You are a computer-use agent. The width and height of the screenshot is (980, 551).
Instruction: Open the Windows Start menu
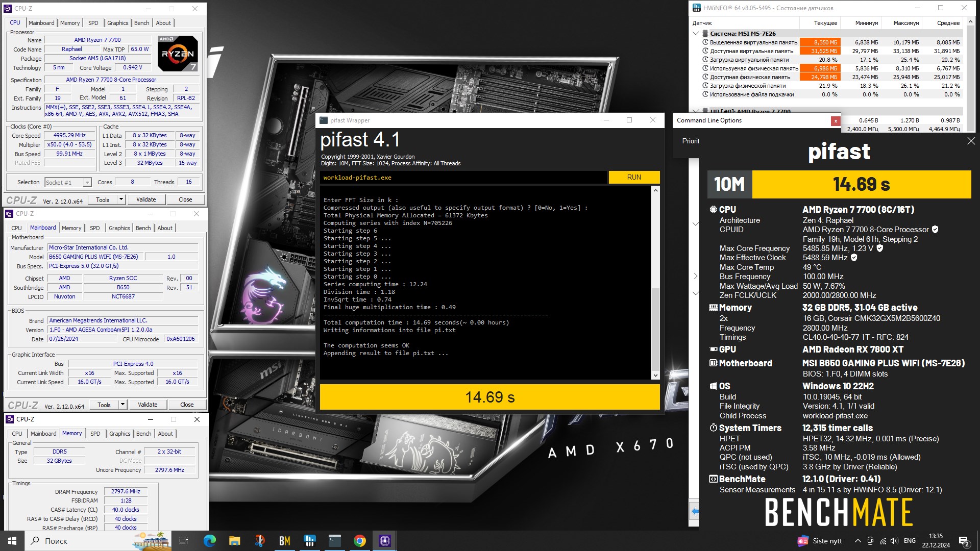(12, 541)
